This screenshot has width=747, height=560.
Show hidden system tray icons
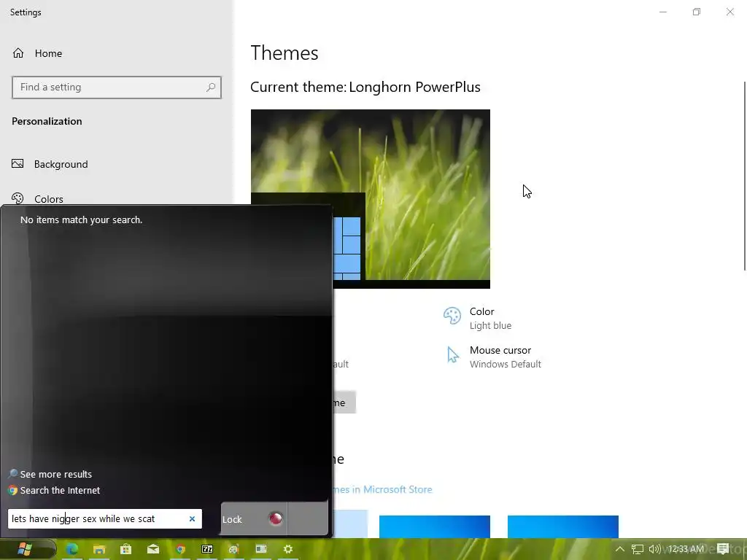(620, 549)
